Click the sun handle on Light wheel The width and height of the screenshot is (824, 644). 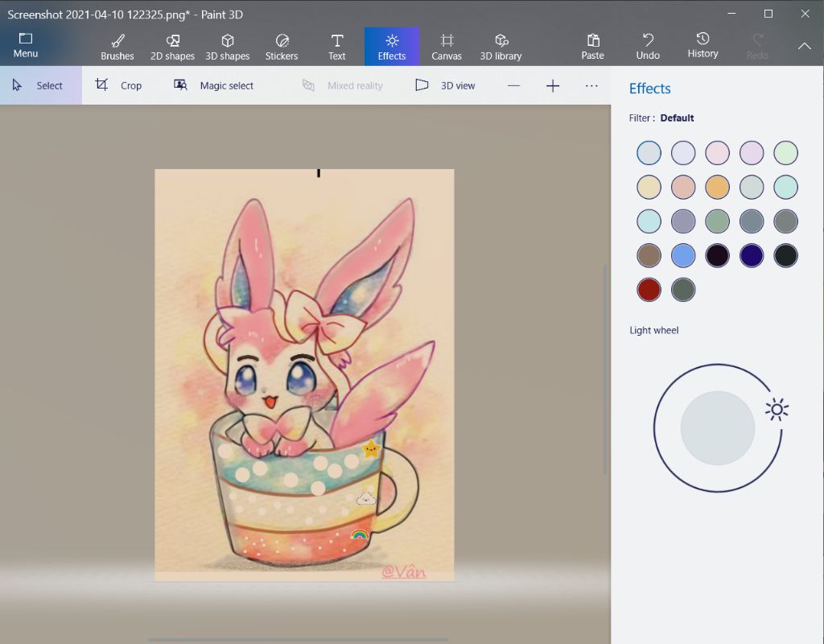(x=777, y=410)
